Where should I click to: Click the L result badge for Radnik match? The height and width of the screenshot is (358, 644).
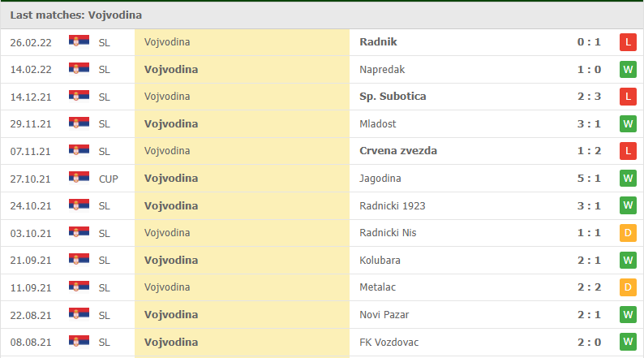point(628,42)
